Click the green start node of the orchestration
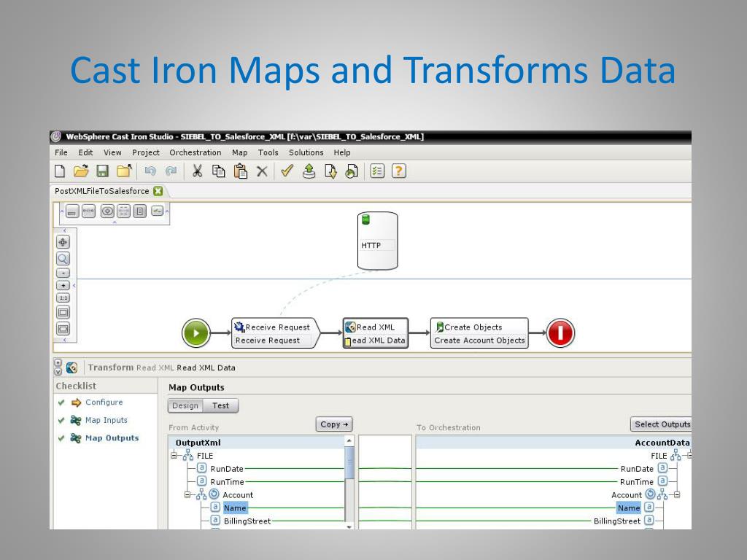 (196, 332)
